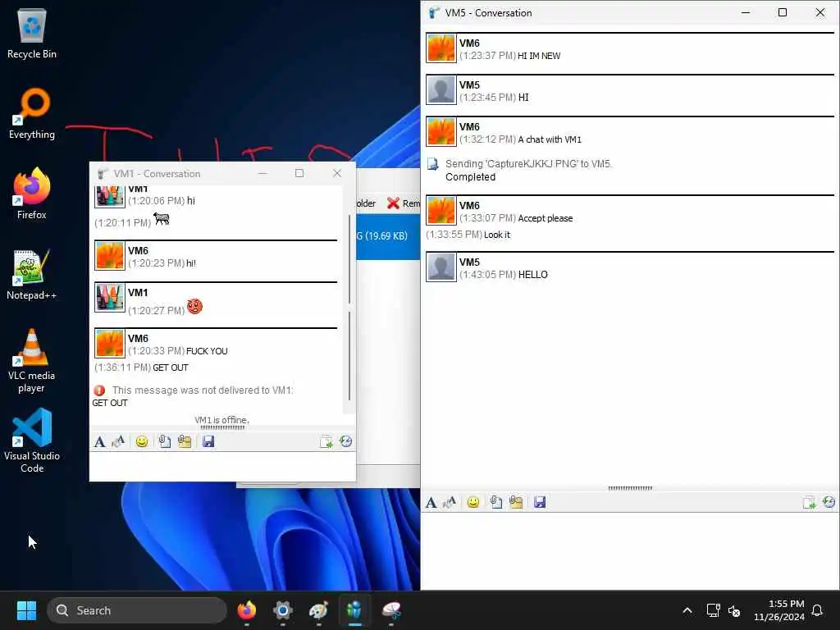Viewport: 840px width, 630px height.
Task: Click splitter handle below VM5 chat log
Action: (630, 488)
